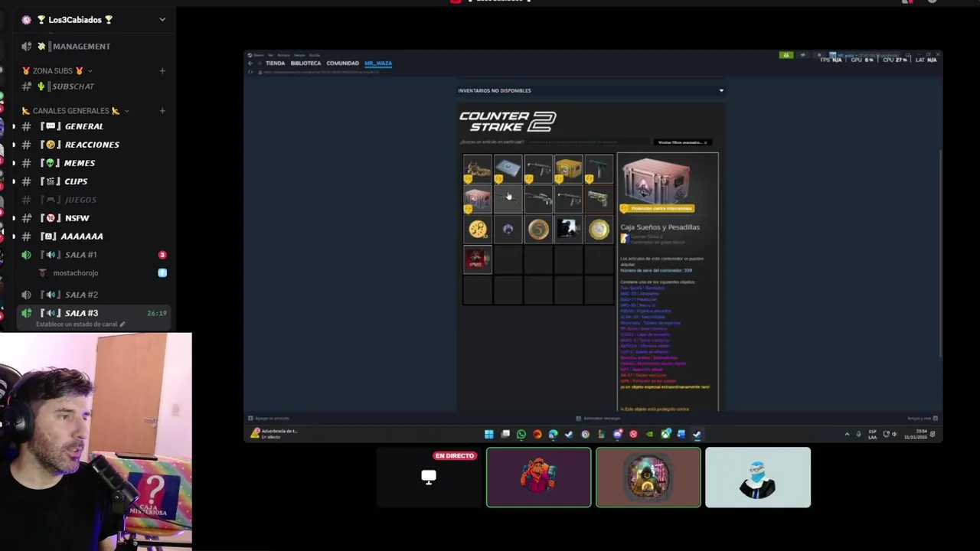Select the purple emblem inventory item
Image resolution: width=980 pixels, height=551 pixels.
tap(508, 230)
